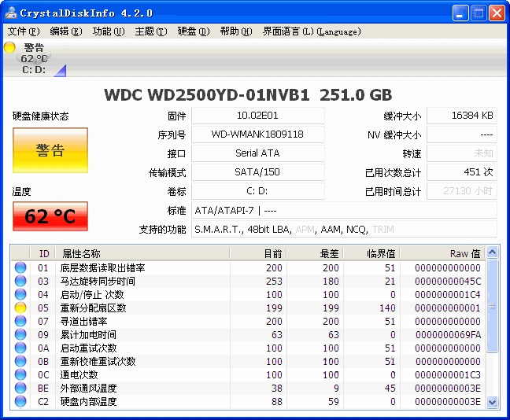The height and width of the screenshot is (420, 510).
Task: Sort by the 属性名称 column header
Action: pos(81,253)
